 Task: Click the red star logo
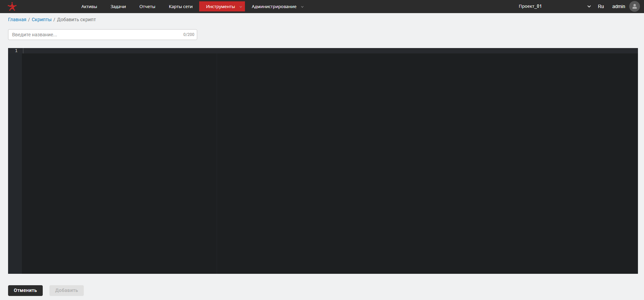[12, 6]
